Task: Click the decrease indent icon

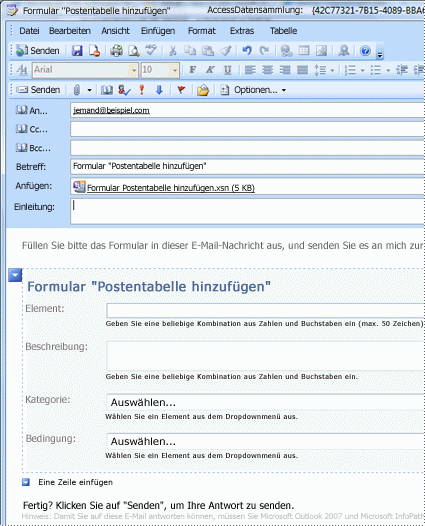Action: pos(402,70)
